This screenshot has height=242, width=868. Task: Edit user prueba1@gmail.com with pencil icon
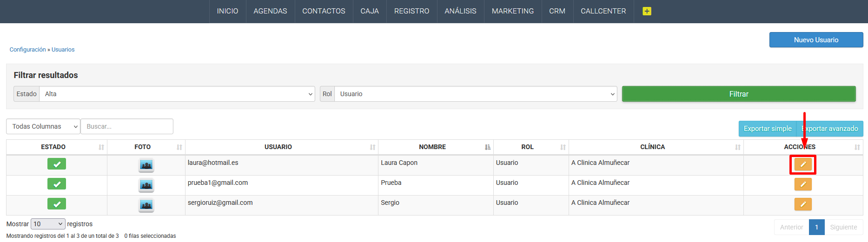802,184
